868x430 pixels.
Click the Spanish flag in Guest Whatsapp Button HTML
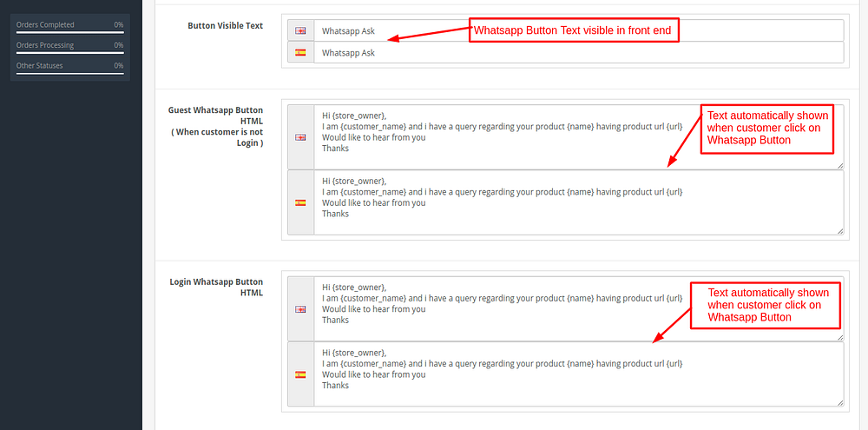click(300, 202)
